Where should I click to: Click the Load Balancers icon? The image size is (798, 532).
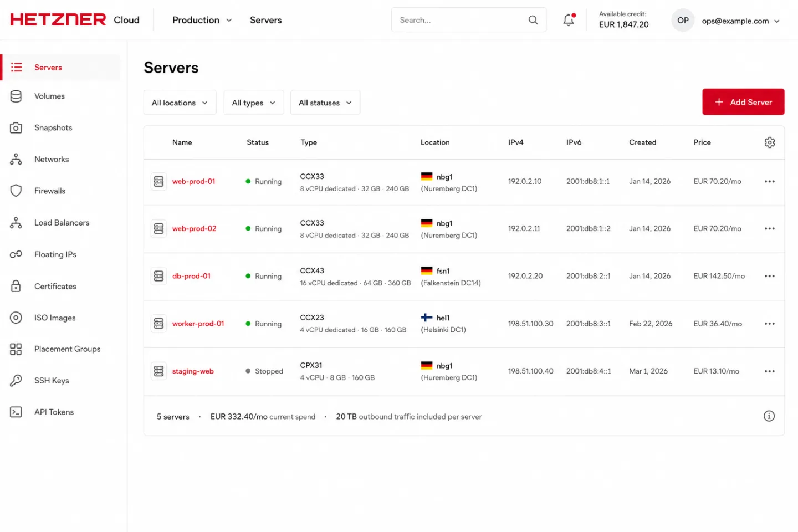[x=16, y=222]
